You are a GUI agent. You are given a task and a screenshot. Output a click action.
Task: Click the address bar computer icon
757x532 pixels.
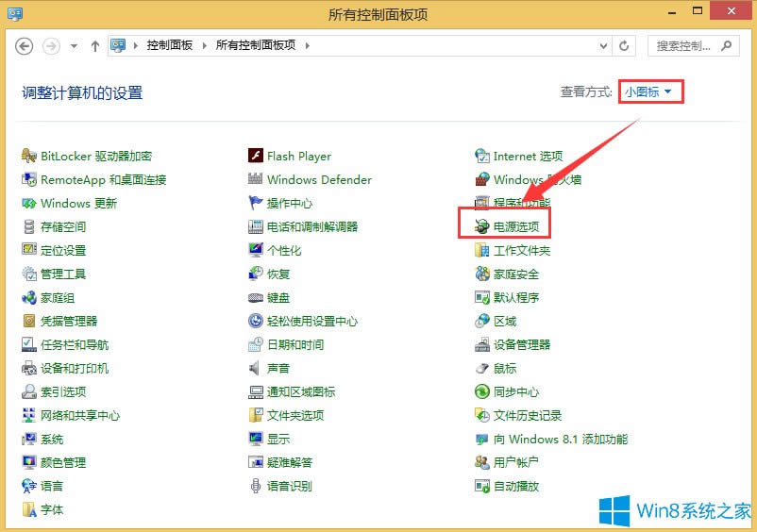tap(118, 45)
